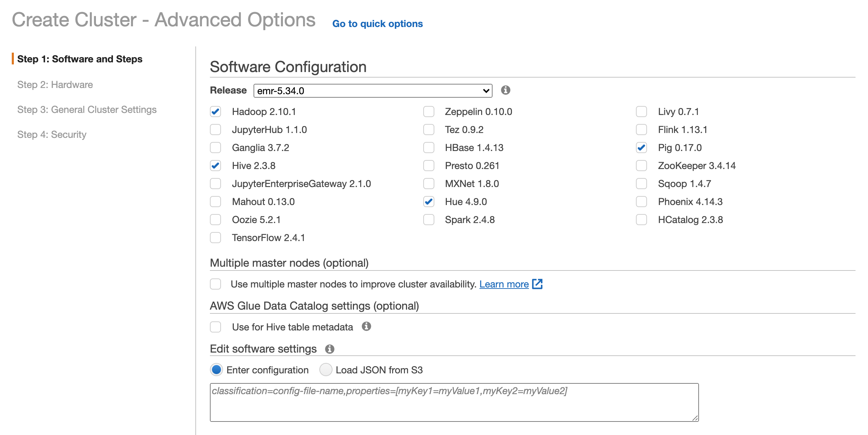This screenshot has height=435, width=868.
Task: Check Spark 2.4.8 application
Action: [x=429, y=220]
